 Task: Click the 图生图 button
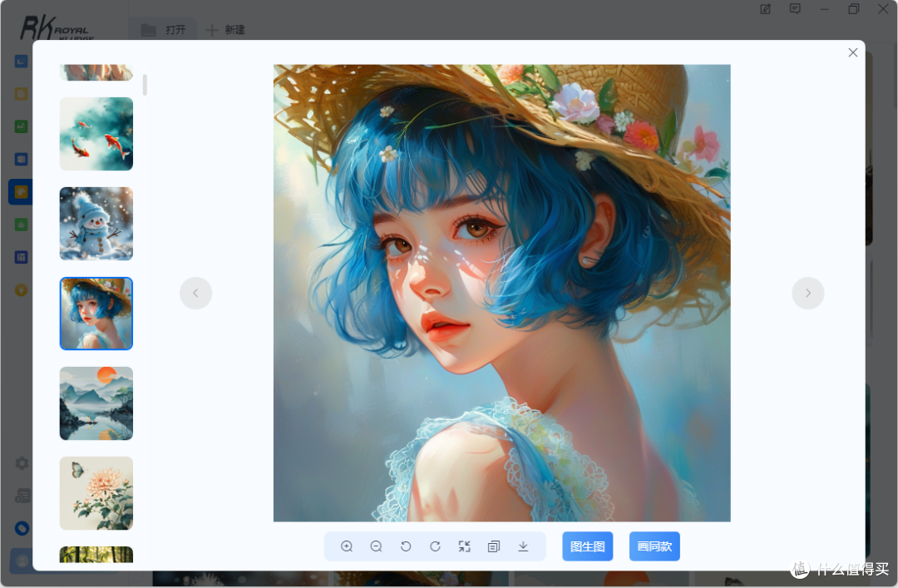[x=588, y=546]
